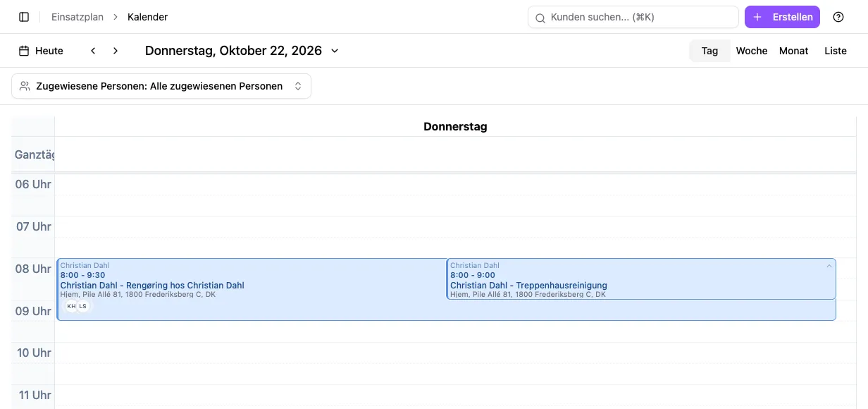Jump to Heute

41,51
